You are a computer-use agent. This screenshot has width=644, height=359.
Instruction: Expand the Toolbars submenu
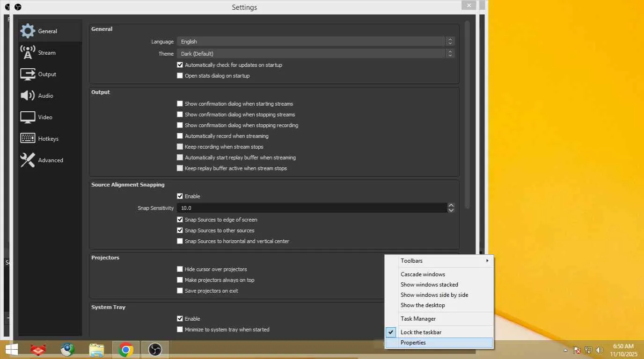(439, 261)
